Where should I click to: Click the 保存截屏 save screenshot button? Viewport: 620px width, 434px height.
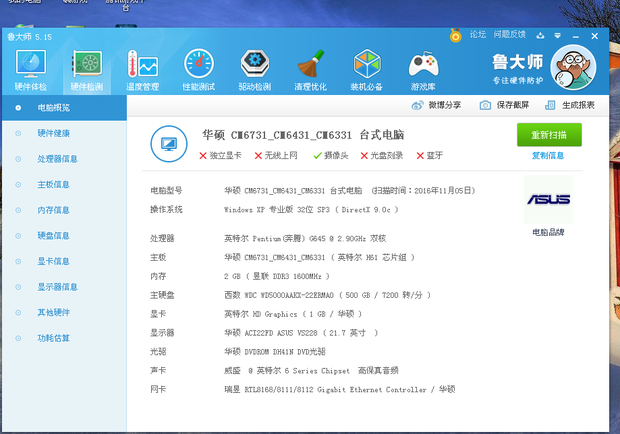[505, 105]
